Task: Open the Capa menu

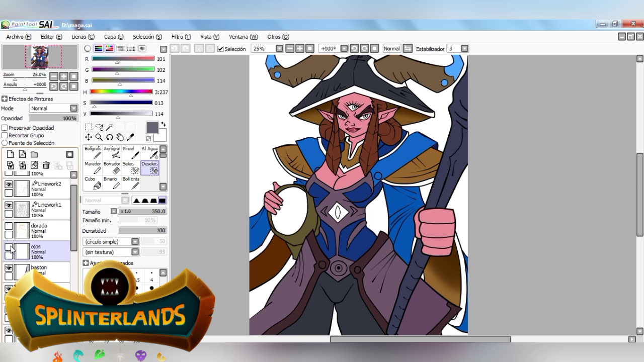Action: [x=114, y=37]
